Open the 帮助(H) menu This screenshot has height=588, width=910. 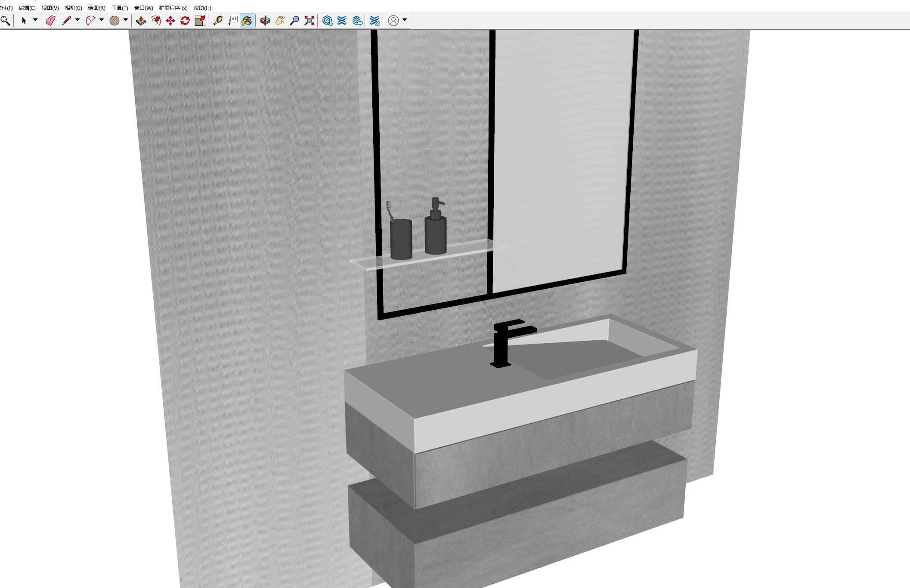click(x=202, y=8)
